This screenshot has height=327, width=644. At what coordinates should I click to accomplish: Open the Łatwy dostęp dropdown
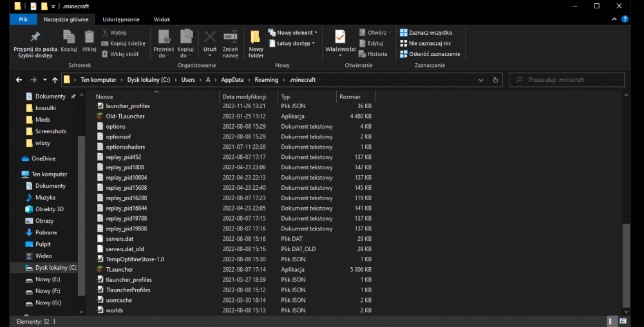point(292,43)
